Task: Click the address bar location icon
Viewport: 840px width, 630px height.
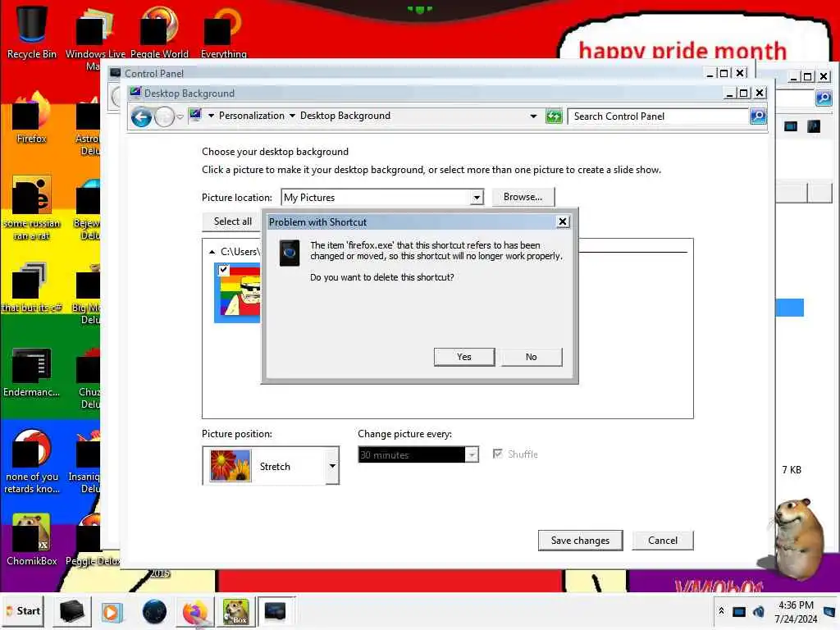Action: (x=195, y=115)
